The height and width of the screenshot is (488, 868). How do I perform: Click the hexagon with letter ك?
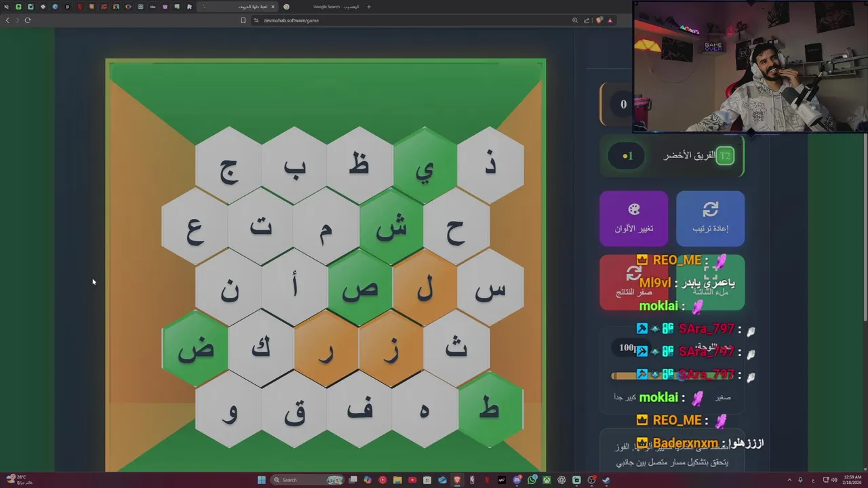[262, 349]
